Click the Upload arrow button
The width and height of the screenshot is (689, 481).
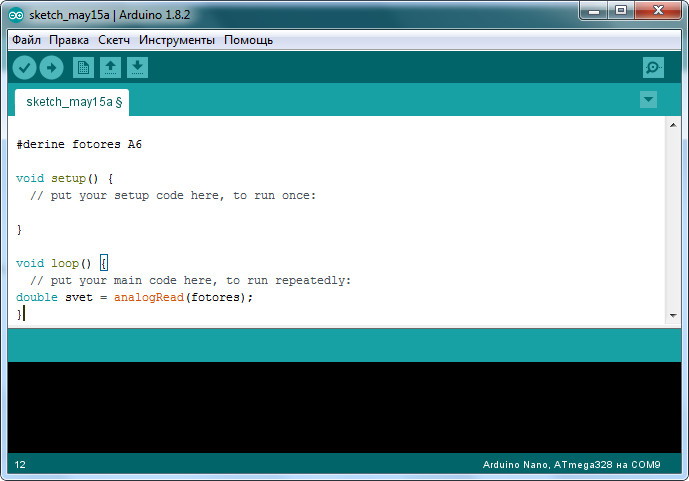point(51,68)
